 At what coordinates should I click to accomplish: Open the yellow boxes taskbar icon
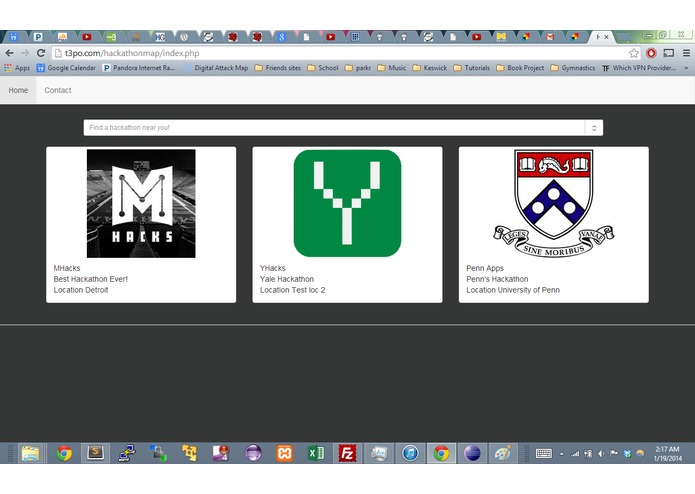(190, 453)
